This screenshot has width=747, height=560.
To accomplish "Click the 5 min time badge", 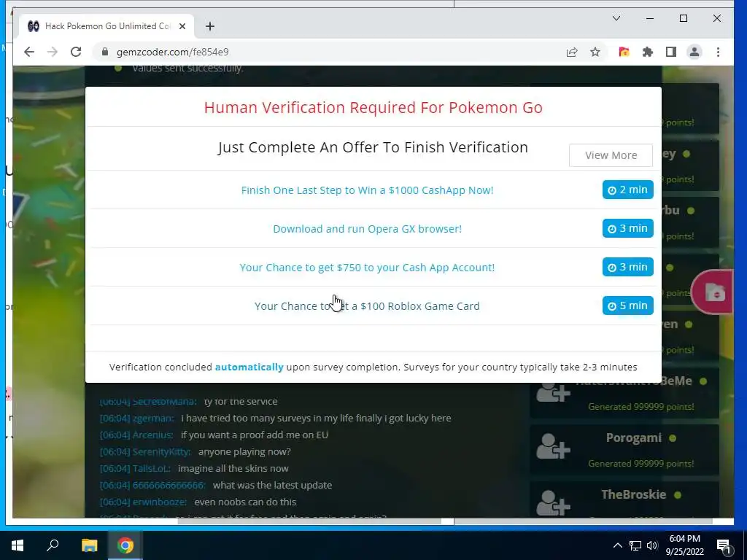I will pos(627,306).
